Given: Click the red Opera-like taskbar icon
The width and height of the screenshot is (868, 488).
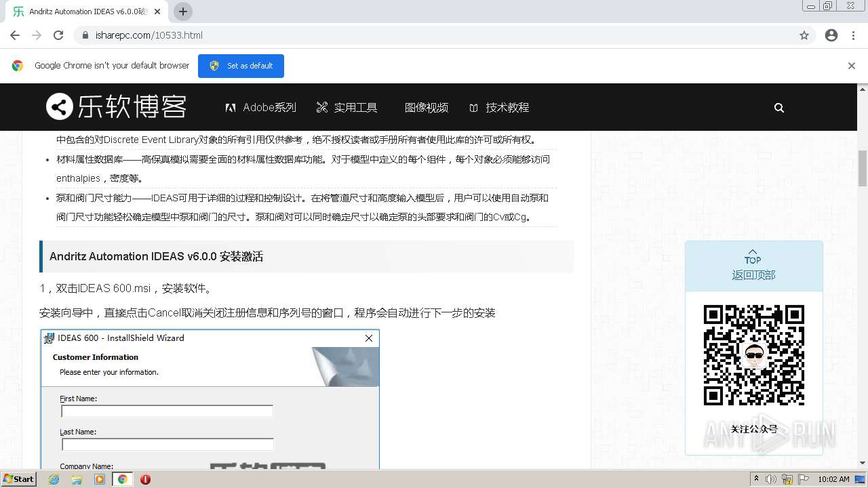Looking at the screenshot, I should (145, 479).
